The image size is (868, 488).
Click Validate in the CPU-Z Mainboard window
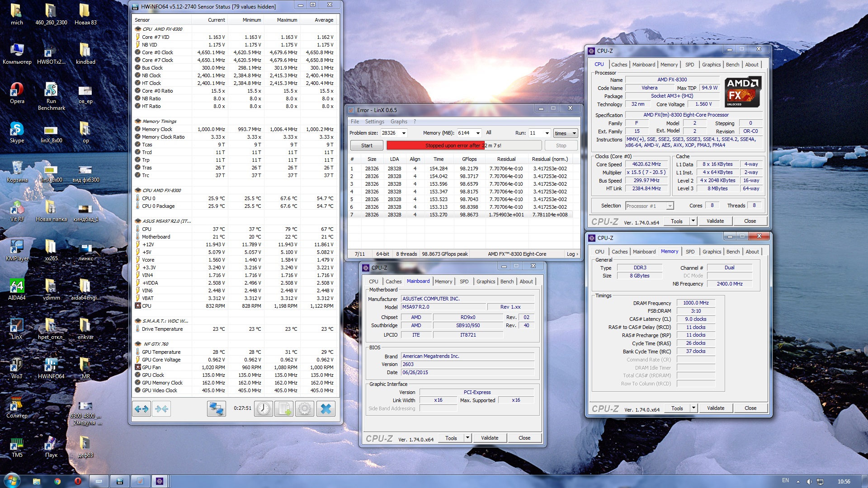coord(490,438)
